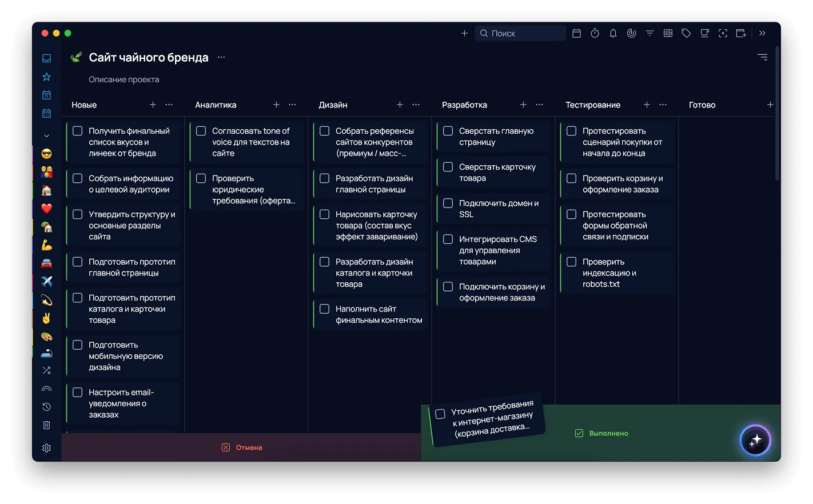Open the trash bin in the sidebar
This screenshot has height=504, width=813.
(47, 425)
